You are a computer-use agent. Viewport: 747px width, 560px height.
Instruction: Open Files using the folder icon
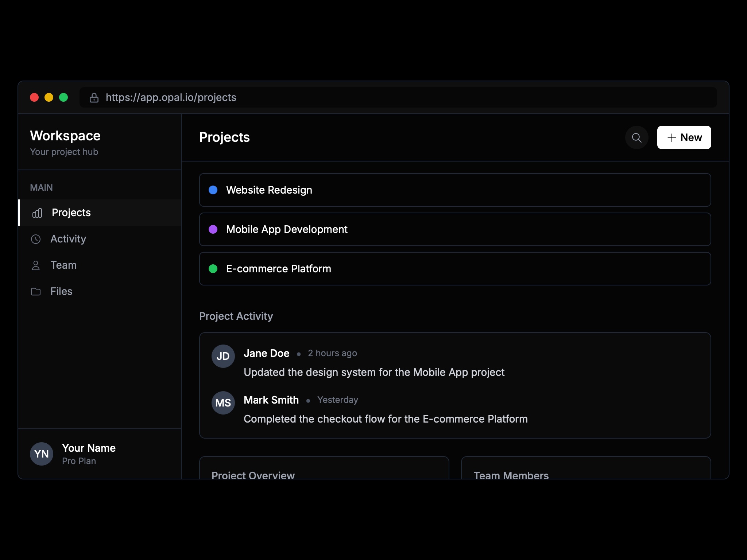point(36,291)
